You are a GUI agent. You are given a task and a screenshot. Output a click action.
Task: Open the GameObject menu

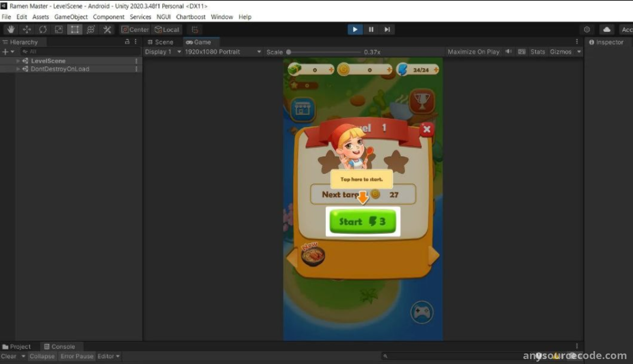coord(71,17)
